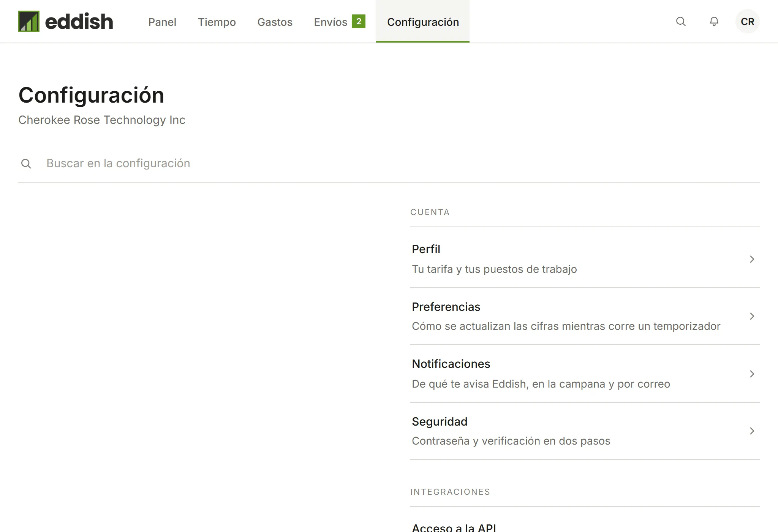Image resolution: width=778 pixels, height=532 pixels.
Task: Click the INTEGRACIONES section heading
Action: [450, 492]
